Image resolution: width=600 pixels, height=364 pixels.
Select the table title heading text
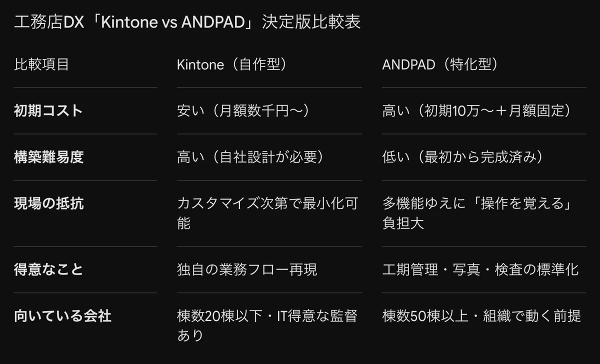[187, 22]
